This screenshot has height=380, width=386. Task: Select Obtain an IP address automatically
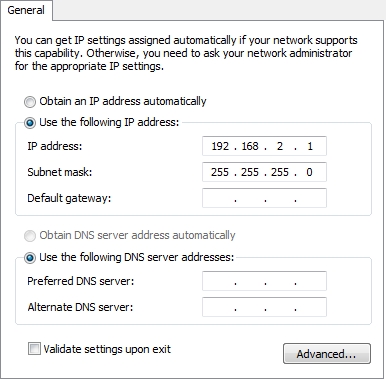pyautogui.click(x=30, y=102)
